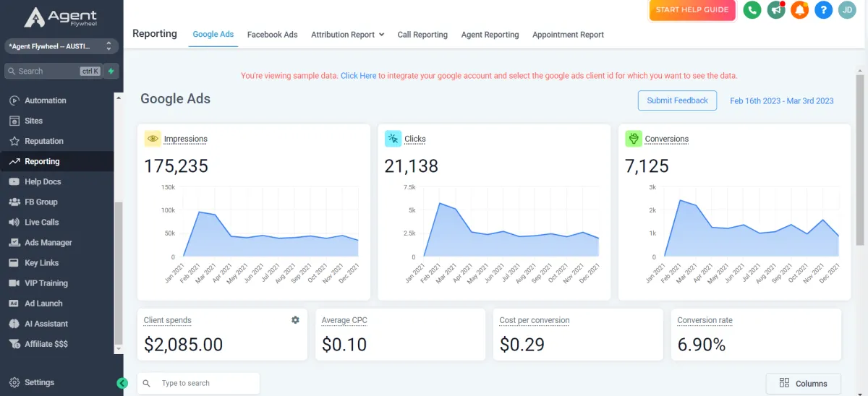Switch to the Facebook Ads tab
Viewport: 868px width, 396px height.
click(x=272, y=35)
